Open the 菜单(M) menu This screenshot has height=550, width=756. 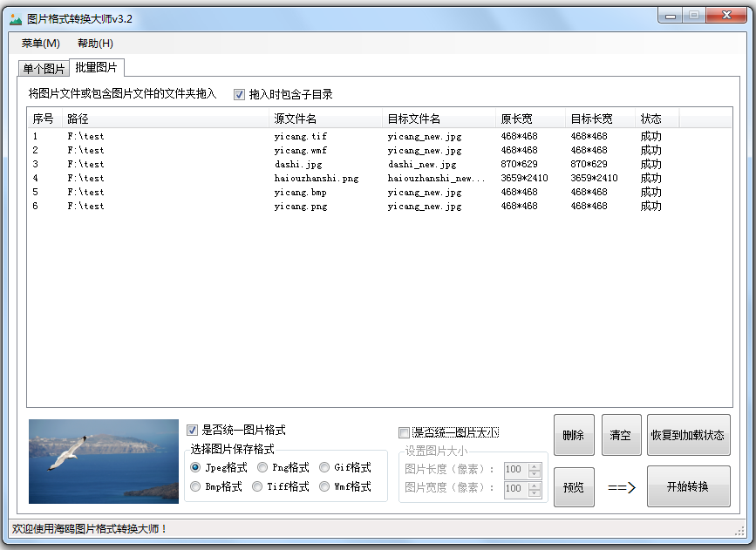pyautogui.click(x=40, y=44)
